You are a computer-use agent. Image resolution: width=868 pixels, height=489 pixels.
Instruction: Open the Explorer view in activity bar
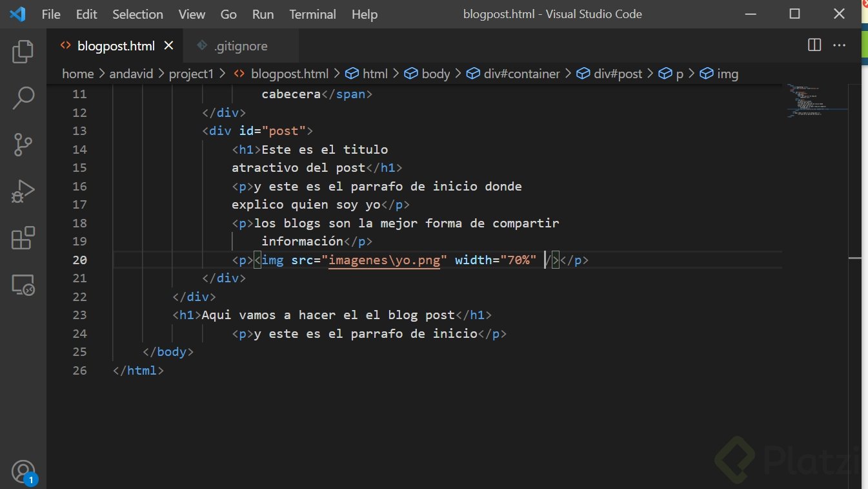(x=23, y=52)
